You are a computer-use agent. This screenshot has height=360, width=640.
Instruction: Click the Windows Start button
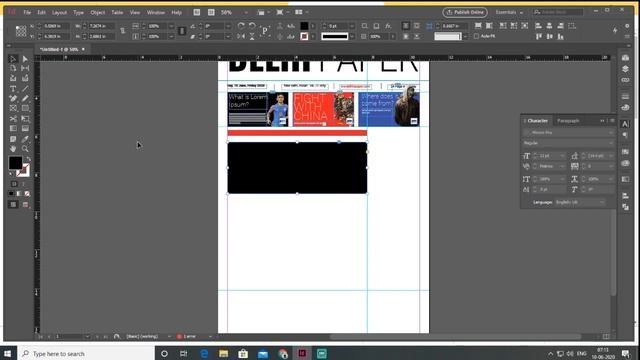[x=8, y=353]
